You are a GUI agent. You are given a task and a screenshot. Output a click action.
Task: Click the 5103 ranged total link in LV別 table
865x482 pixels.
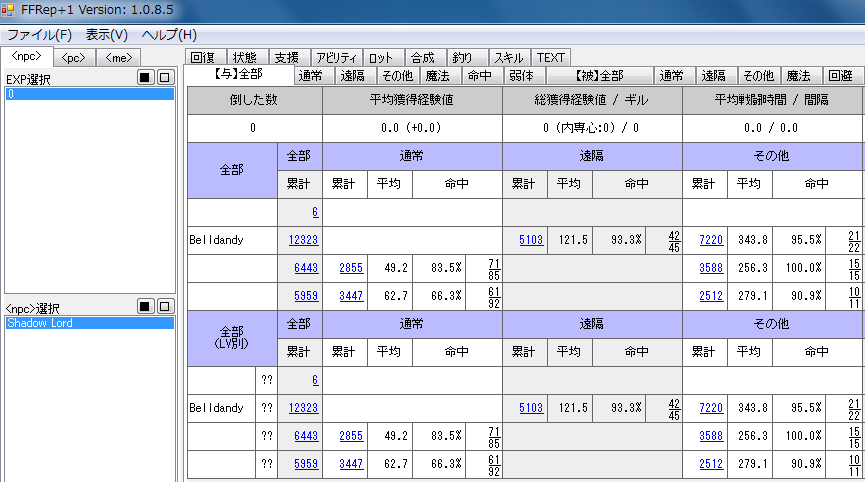tap(530, 408)
